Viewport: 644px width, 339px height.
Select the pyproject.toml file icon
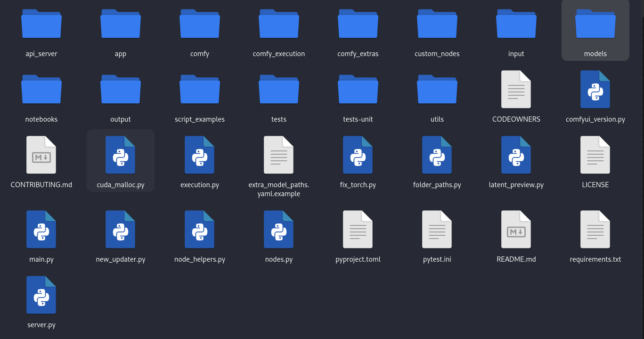click(x=358, y=229)
